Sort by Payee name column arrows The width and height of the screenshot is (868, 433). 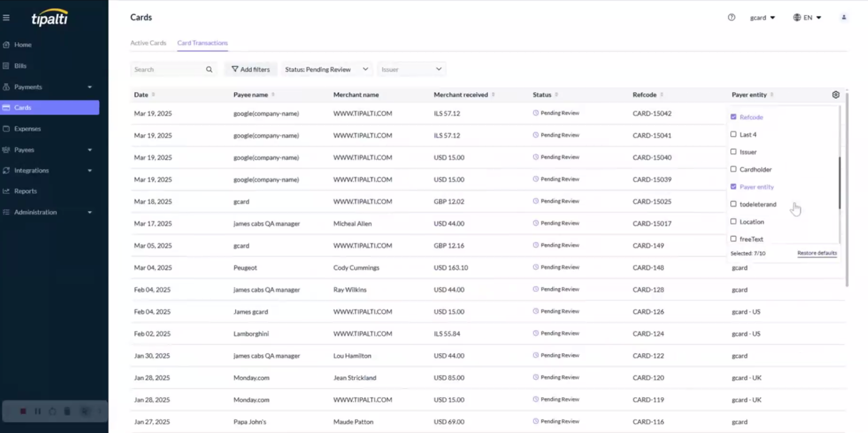coord(273,94)
